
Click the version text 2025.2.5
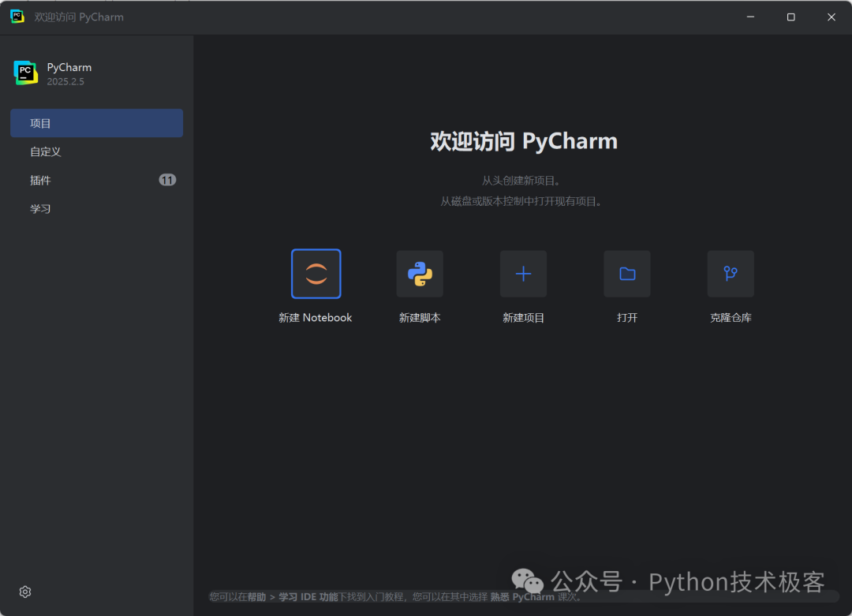[65, 81]
